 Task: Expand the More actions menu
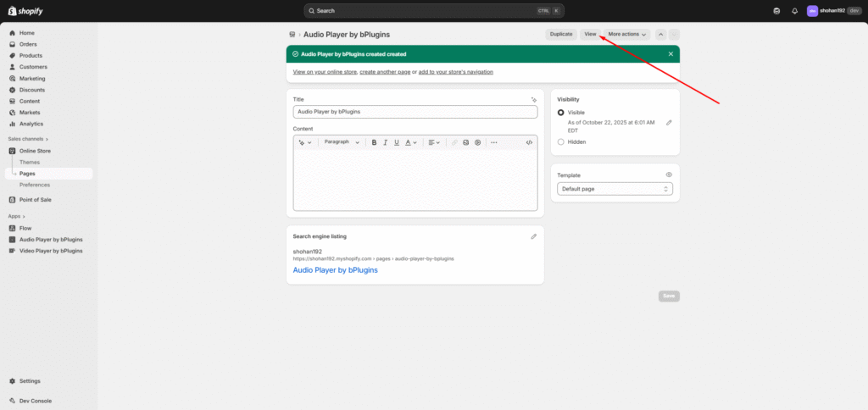click(627, 34)
